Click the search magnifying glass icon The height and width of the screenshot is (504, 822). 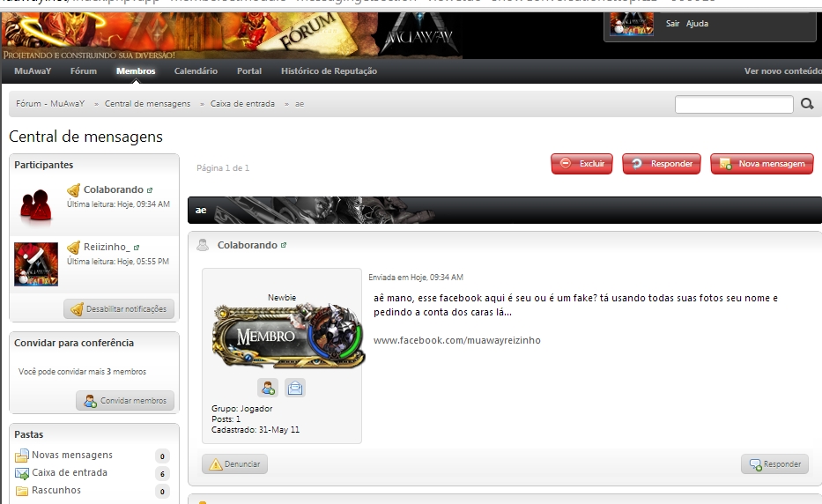pyautogui.click(x=807, y=105)
